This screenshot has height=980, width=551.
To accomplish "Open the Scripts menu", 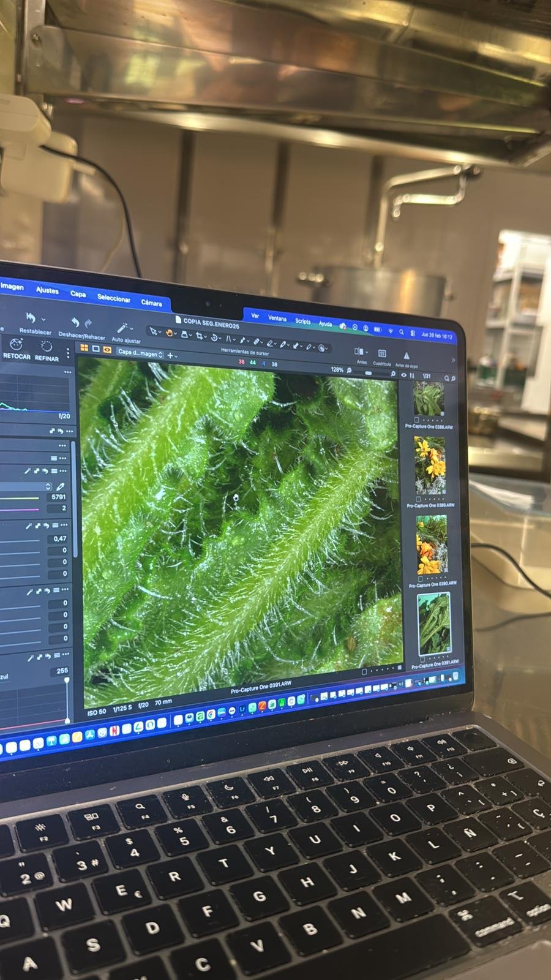I will click(302, 320).
